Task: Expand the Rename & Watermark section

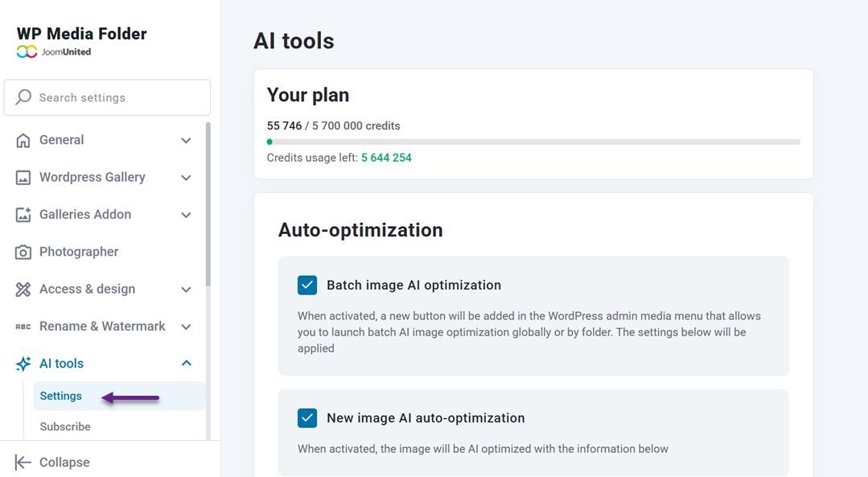Action: 186,326
